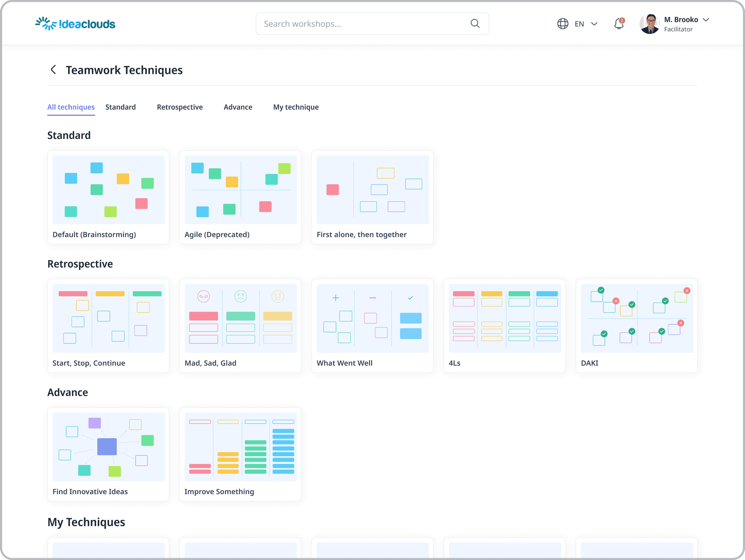Select the Find Innovative Ideas card
The width and height of the screenshot is (745, 560).
pos(108,454)
